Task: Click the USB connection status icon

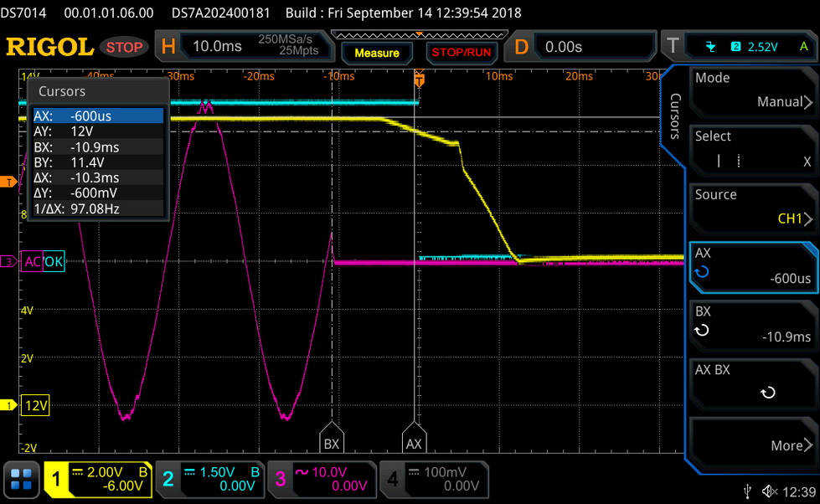Action: click(747, 490)
